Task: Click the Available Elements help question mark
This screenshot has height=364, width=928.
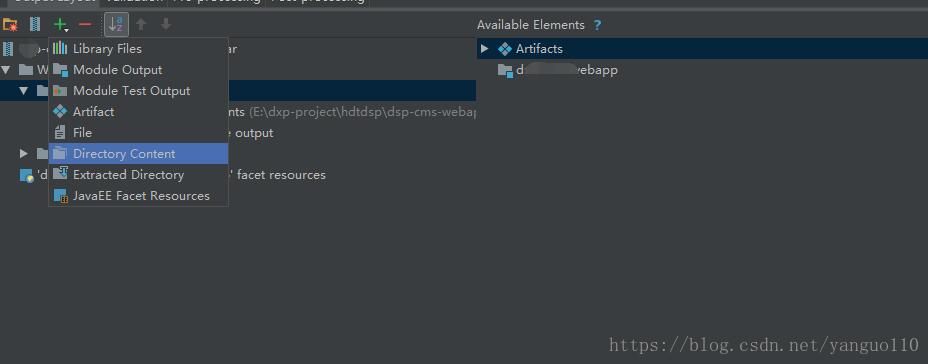Action: (597, 25)
